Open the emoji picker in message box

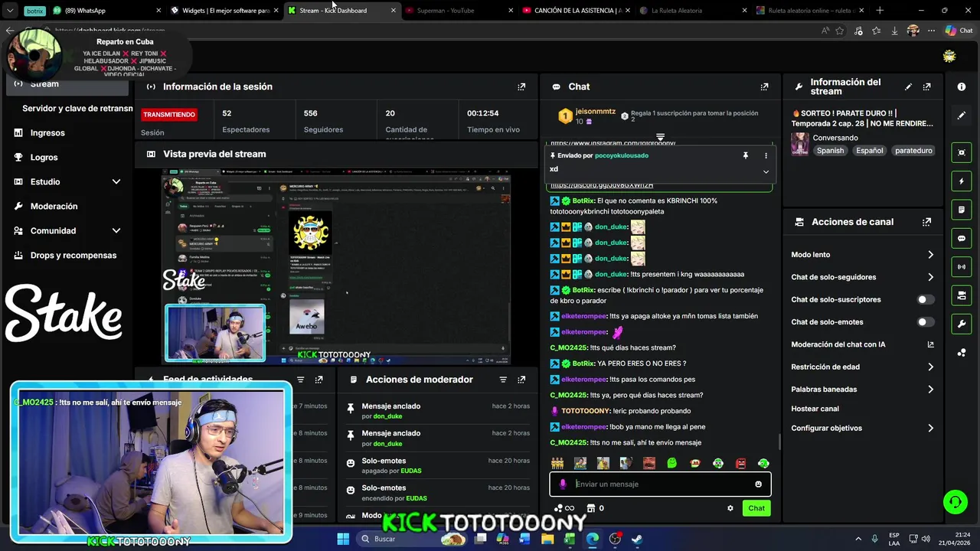click(758, 484)
